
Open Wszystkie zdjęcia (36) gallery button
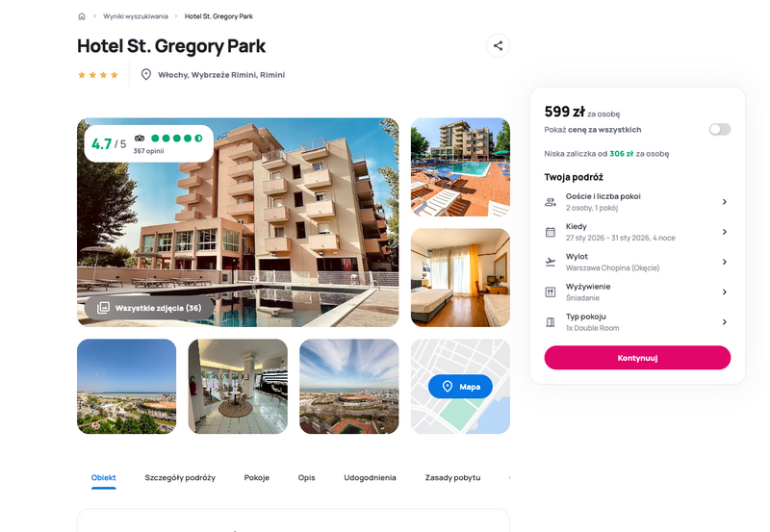(x=149, y=308)
